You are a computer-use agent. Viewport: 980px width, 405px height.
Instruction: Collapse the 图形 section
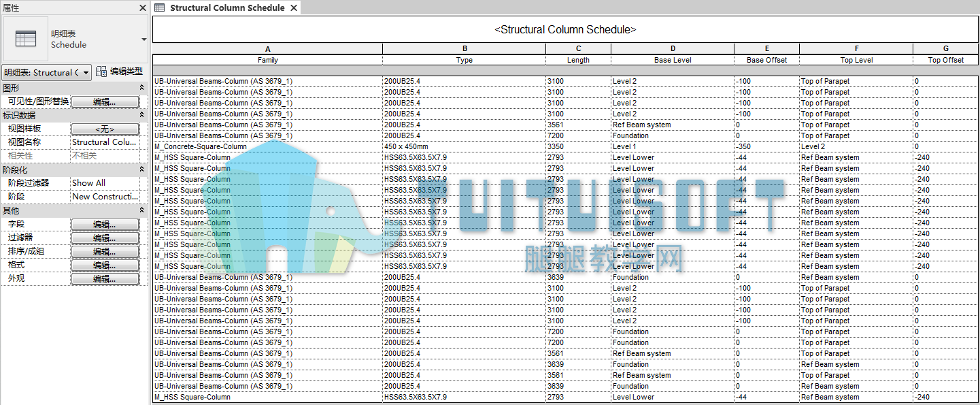(x=141, y=88)
